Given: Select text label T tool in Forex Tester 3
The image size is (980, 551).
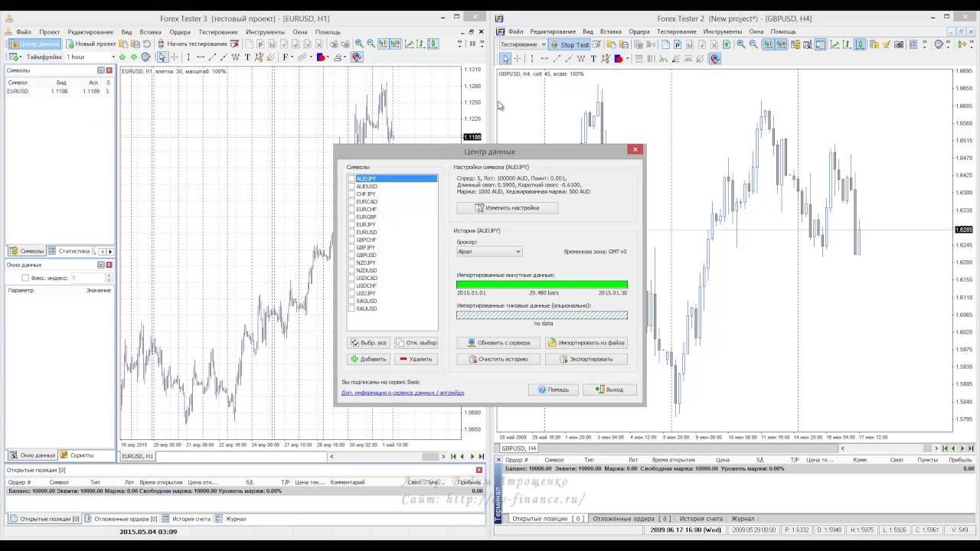Looking at the screenshot, I should coord(247,57).
